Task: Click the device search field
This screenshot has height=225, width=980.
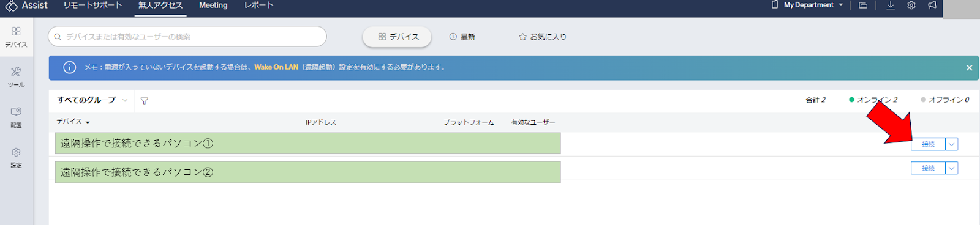Action: [187, 37]
